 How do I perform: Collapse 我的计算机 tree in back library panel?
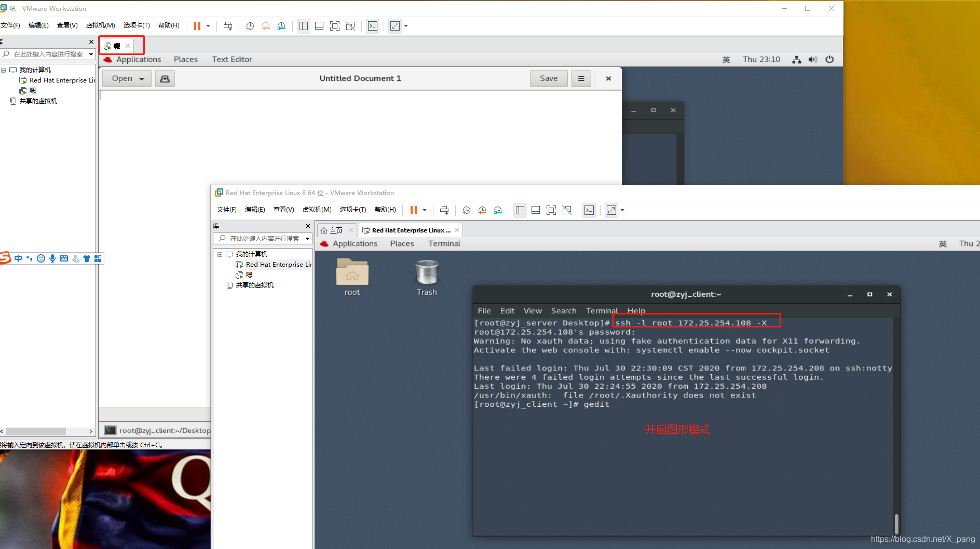click(x=3, y=70)
